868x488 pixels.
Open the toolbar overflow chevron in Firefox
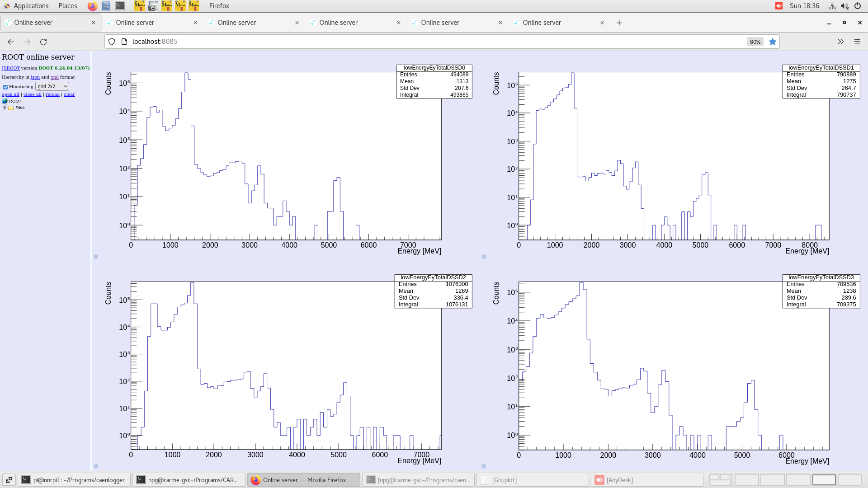[840, 42]
